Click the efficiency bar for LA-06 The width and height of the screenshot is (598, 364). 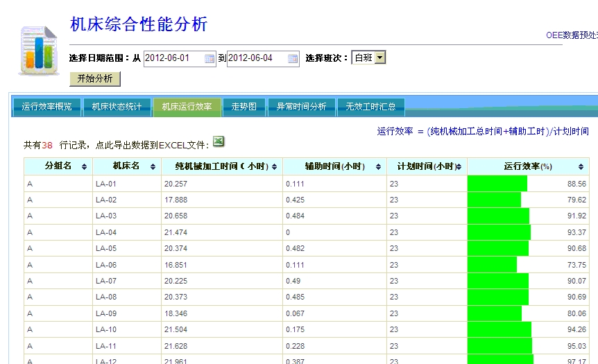493,265
